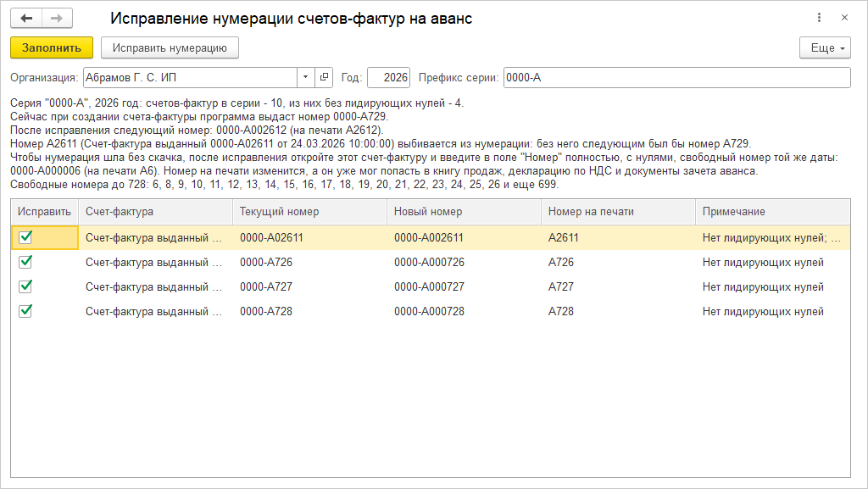Toggle the checkbox in the 0000-A727 row
Viewport: 868px width, 489px height.
click(x=25, y=286)
